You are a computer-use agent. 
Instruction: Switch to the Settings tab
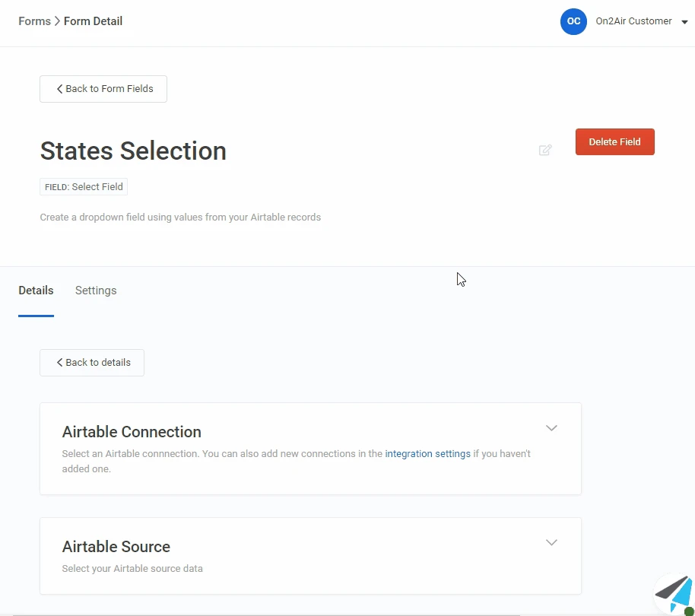coord(96,291)
